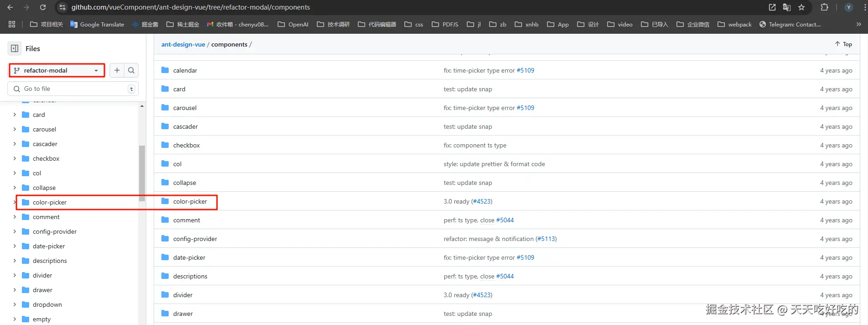The height and width of the screenshot is (325, 868).
Task: Open col folder icon in main list
Action: coord(165,163)
